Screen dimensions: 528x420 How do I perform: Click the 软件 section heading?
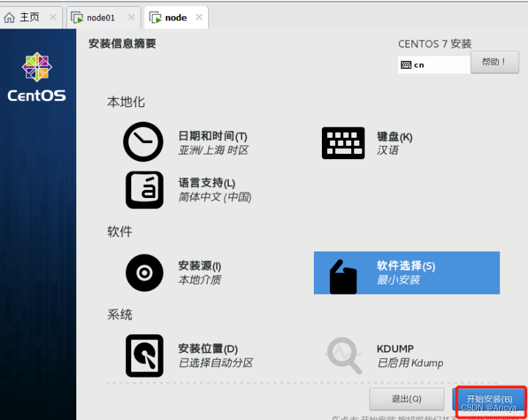point(120,232)
